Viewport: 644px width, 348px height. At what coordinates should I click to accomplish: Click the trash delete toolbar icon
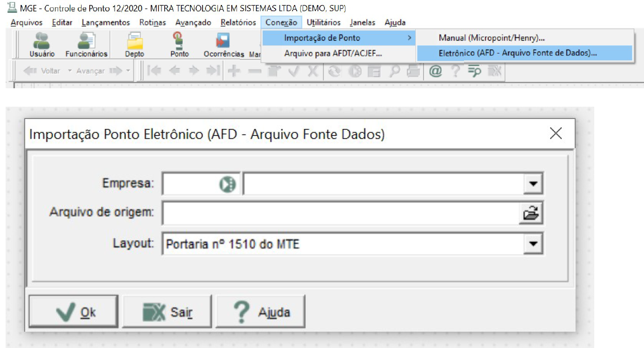[x=274, y=71]
